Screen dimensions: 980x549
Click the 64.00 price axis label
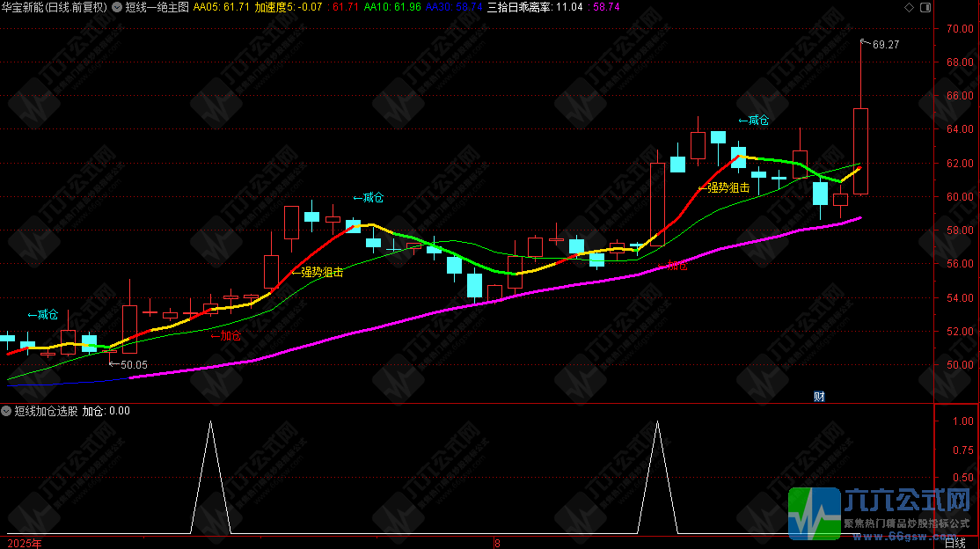tap(960, 129)
